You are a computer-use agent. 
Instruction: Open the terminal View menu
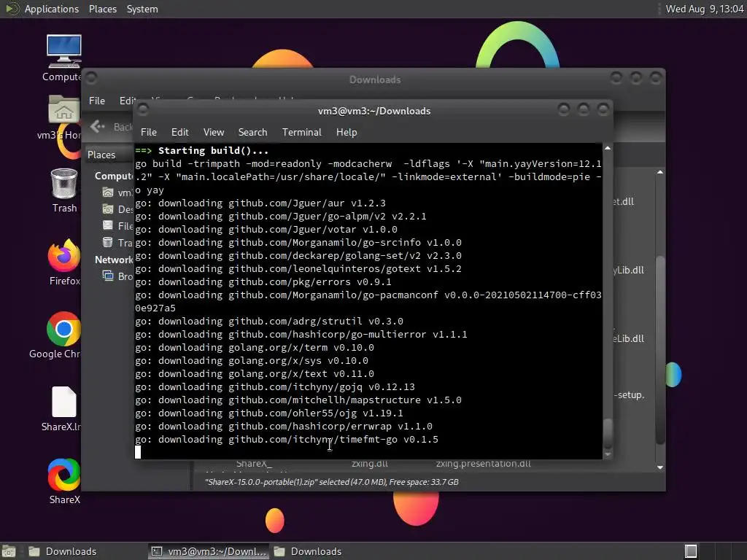(214, 133)
